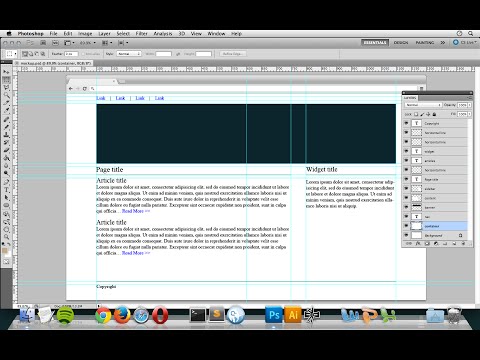This screenshot has width=480, height=360.
Task: Expand more workspaces chevron
Action: click(x=443, y=43)
